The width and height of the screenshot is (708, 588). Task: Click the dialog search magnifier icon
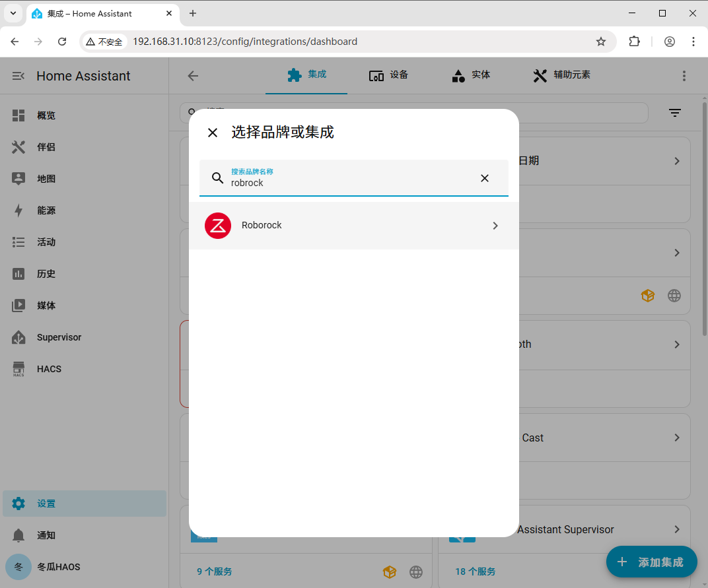coord(218,178)
